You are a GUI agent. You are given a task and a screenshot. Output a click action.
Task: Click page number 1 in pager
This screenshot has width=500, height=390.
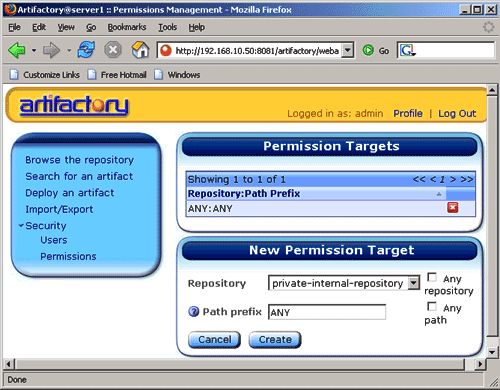[442, 180]
